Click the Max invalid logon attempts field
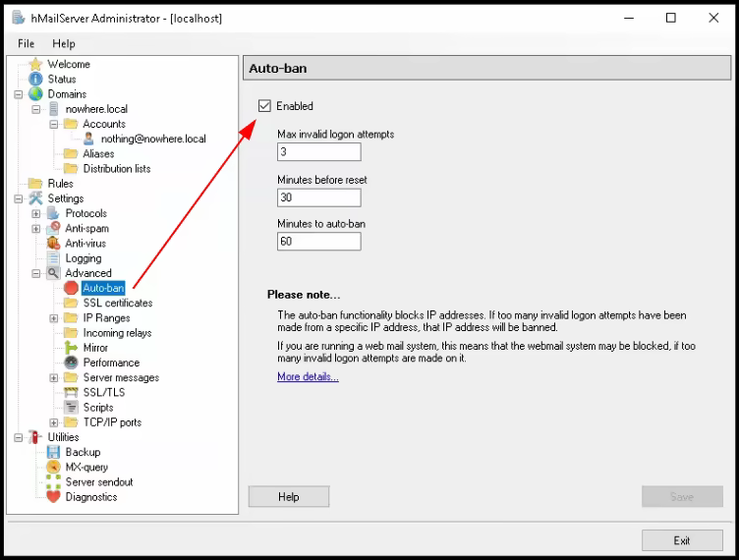The width and height of the screenshot is (739, 560). (x=319, y=151)
